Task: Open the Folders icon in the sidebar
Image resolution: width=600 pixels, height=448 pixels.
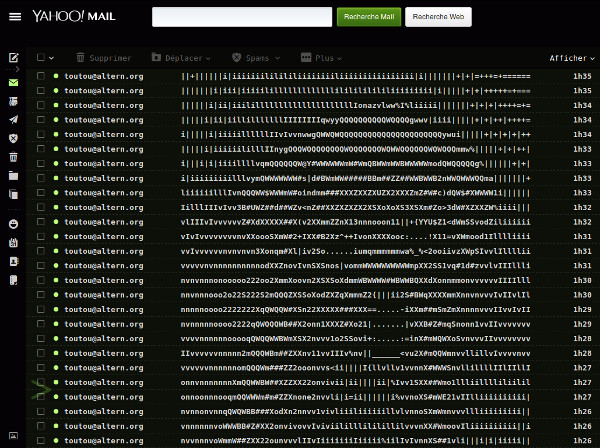Action: (x=13, y=176)
